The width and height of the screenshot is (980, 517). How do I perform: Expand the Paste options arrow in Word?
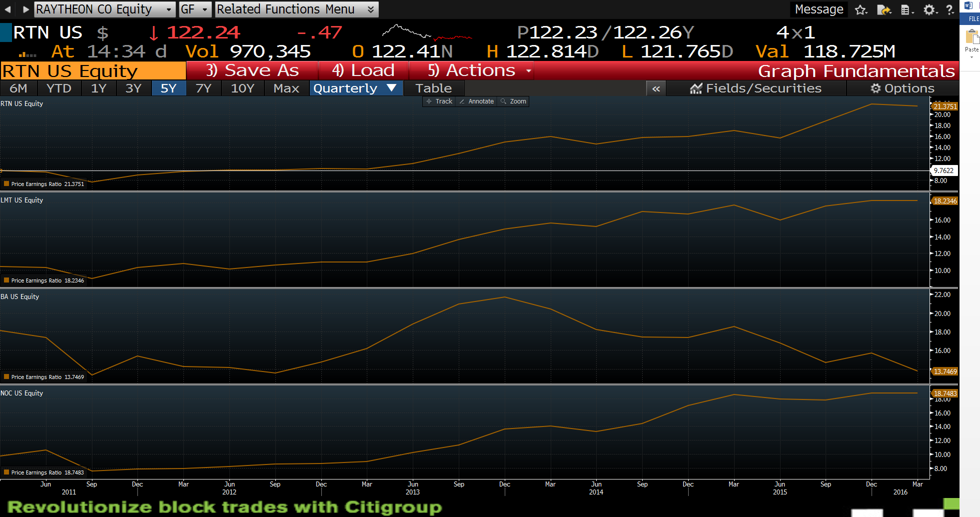972,57
